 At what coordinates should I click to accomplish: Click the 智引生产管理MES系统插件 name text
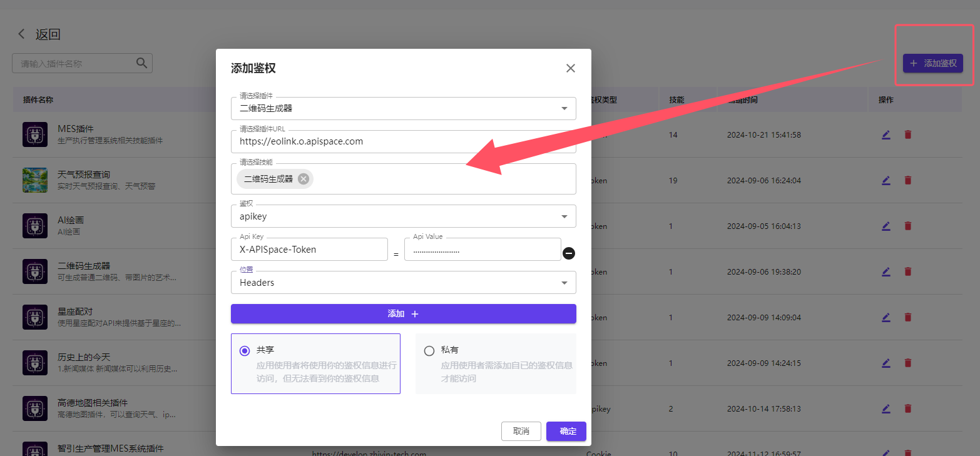110,448
